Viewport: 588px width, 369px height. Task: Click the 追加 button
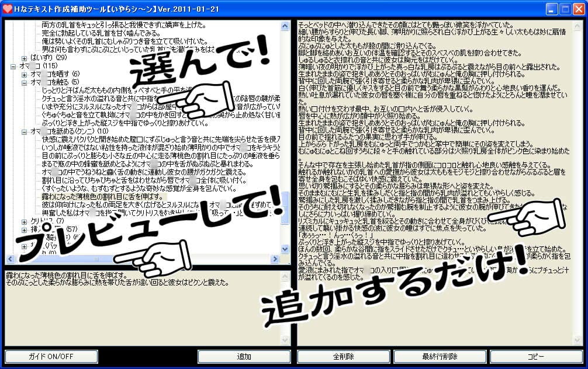(x=244, y=357)
